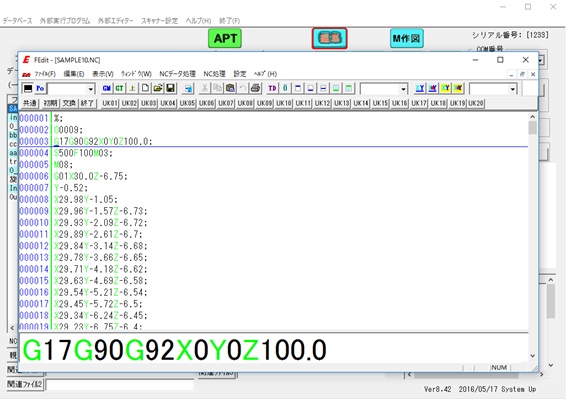
Task: Open 設定 menu in FEdit
Action: click(240, 74)
